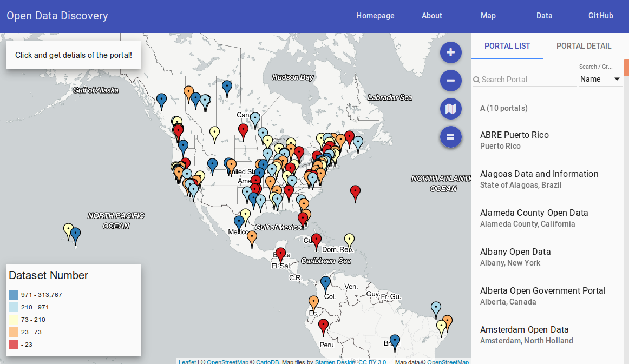Screen dimensions: 629x364
Task: Click the zoom in plus button
Action: 450,52
